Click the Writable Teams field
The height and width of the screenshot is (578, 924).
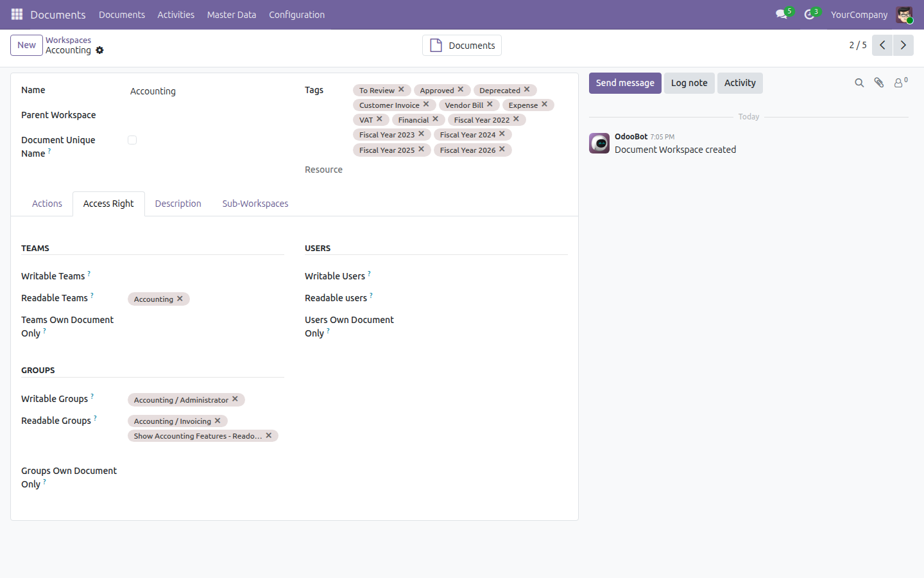(205, 277)
